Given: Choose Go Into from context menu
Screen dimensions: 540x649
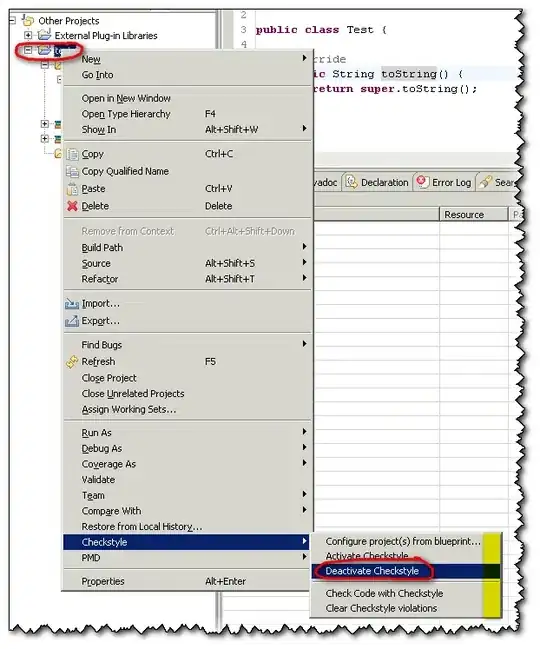Looking at the screenshot, I should tap(187, 75).
